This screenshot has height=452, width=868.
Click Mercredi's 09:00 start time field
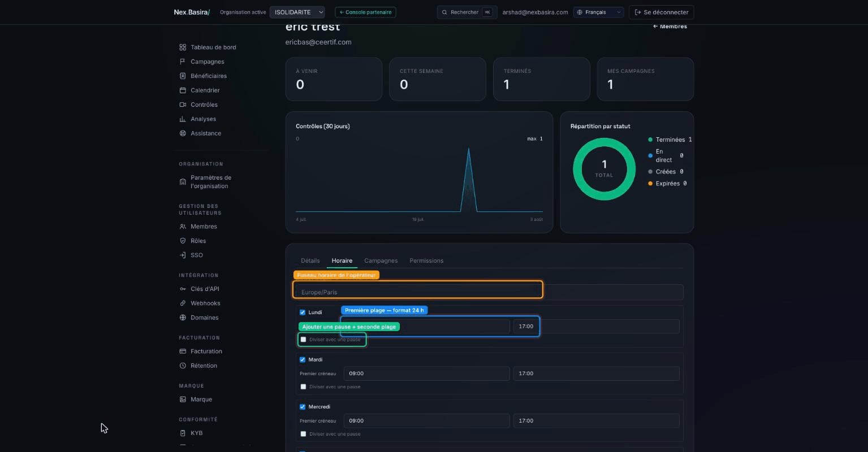(427, 421)
